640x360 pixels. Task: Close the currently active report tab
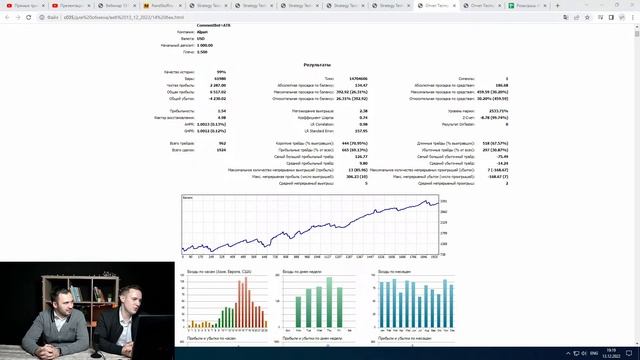pos(454,6)
